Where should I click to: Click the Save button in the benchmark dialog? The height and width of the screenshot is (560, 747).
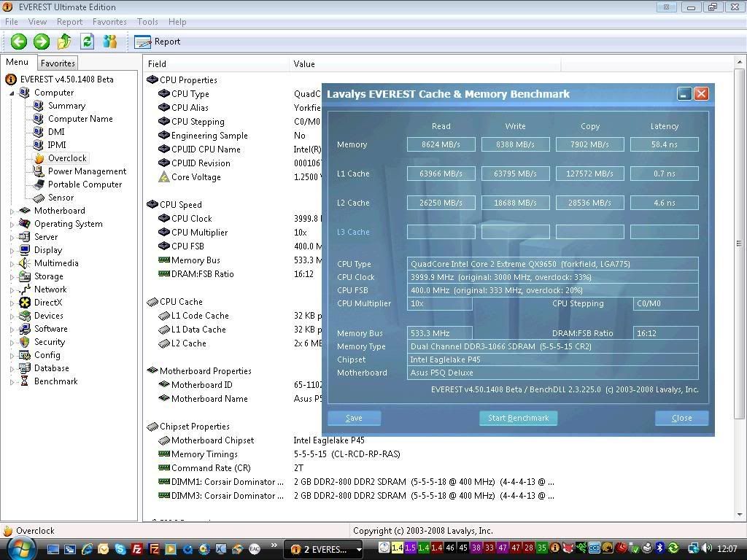click(354, 418)
